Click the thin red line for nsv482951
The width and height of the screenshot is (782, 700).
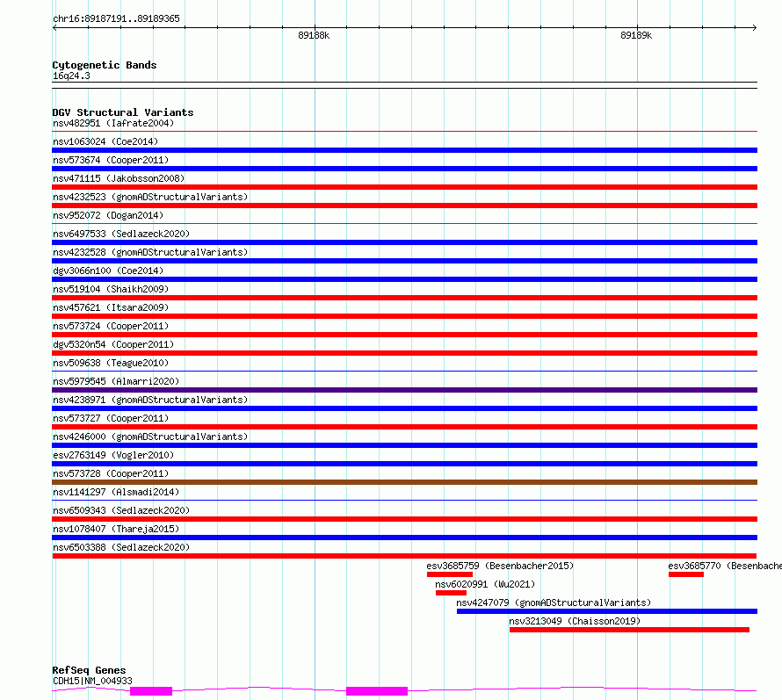coord(404,132)
